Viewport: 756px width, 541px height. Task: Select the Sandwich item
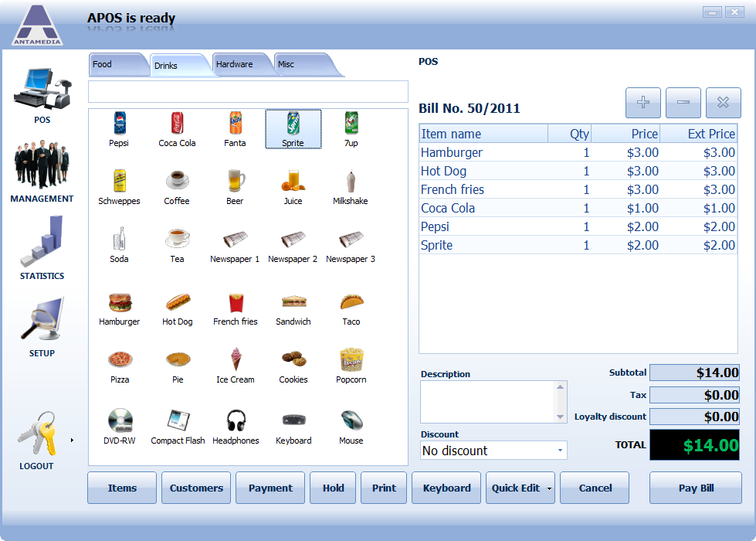pyautogui.click(x=293, y=309)
